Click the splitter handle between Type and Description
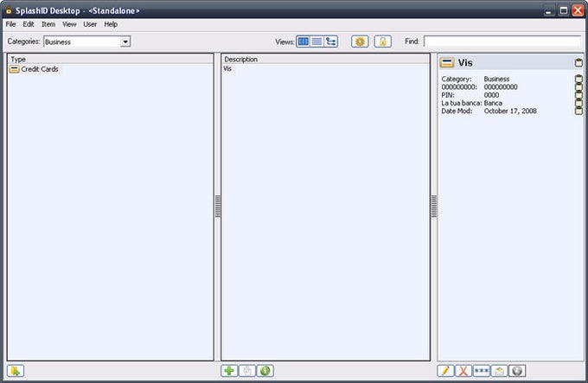The height and width of the screenshot is (383, 588). [x=218, y=206]
